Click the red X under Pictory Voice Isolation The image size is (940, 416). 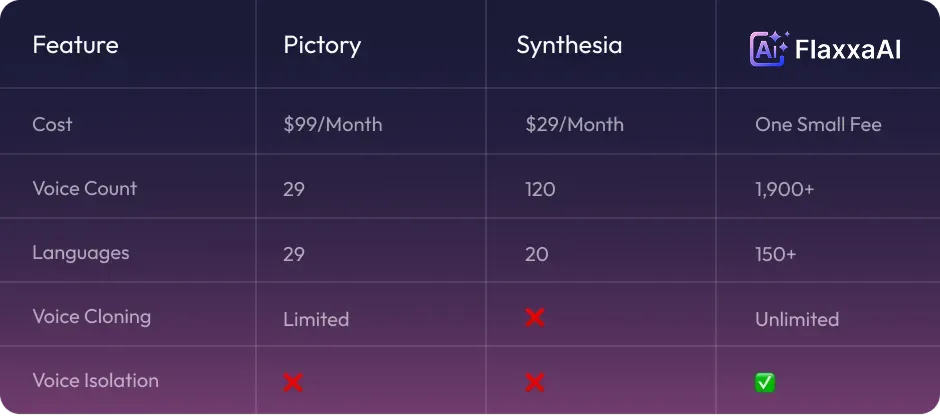point(293,382)
